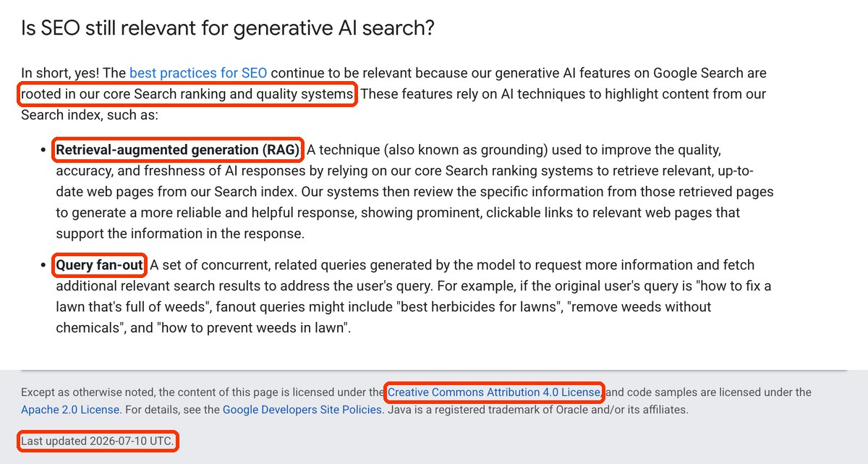
Task: Click the bold term "Retrieval-augmented generation (RAG)"
Action: click(178, 151)
